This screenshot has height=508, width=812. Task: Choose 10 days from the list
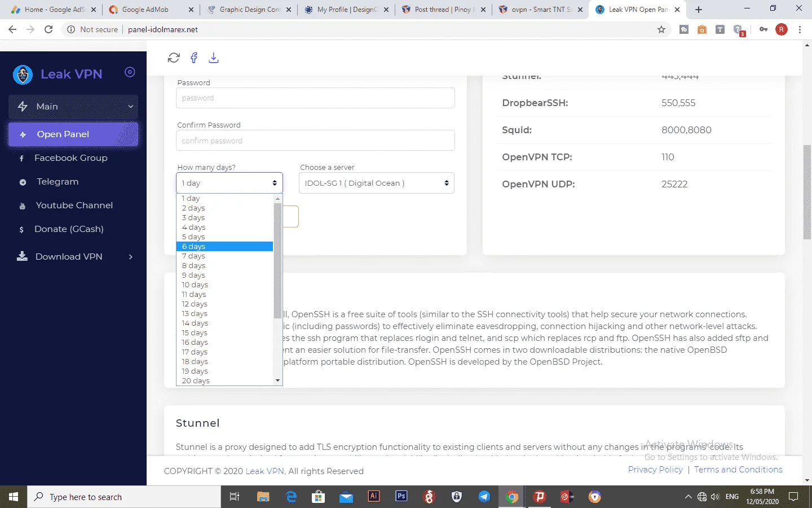tap(225, 285)
